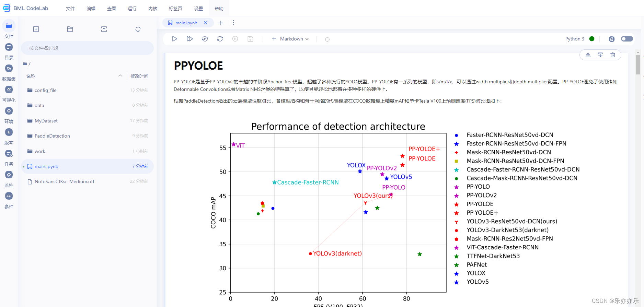Image resolution: width=644 pixels, height=307 pixels.
Task: Open the 编辑 menu
Action: click(x=91, y=9)
